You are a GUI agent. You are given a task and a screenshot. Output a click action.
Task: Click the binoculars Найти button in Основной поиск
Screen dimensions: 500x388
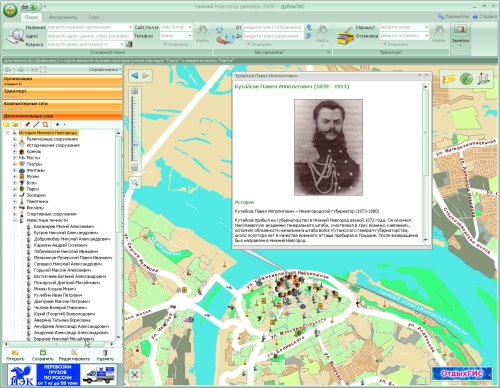(202, 34)
